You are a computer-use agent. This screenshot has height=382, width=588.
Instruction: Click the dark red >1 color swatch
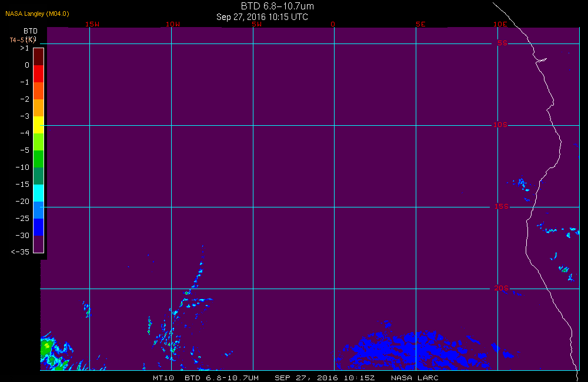click(39, 56)
